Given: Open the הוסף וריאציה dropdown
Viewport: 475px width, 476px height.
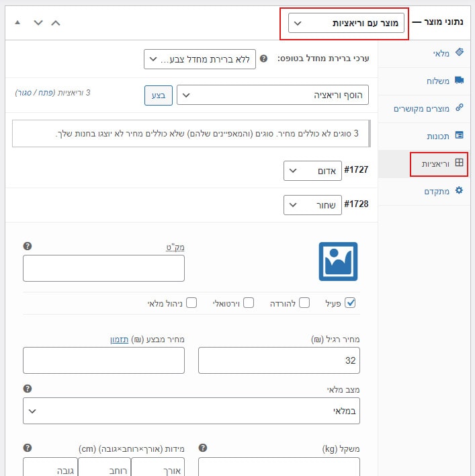Looking at the screenshot, I should tap(273, 95).
